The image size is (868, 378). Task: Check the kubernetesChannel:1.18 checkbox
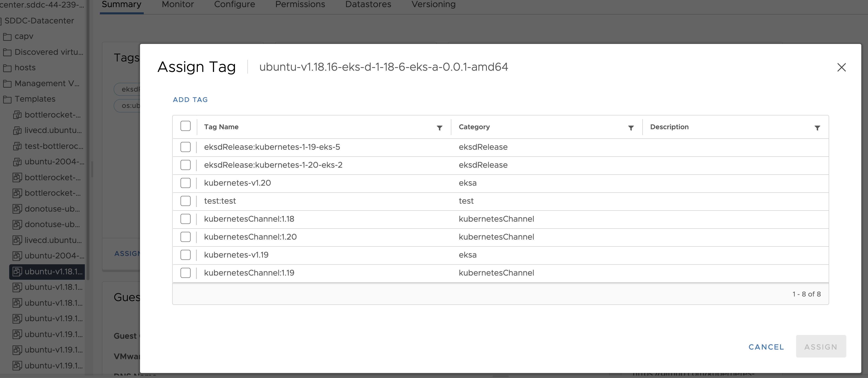[185, 218]
